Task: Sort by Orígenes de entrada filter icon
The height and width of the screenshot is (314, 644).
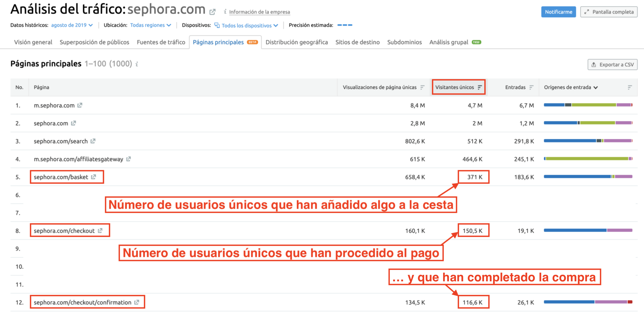Action: pos(630,87)
